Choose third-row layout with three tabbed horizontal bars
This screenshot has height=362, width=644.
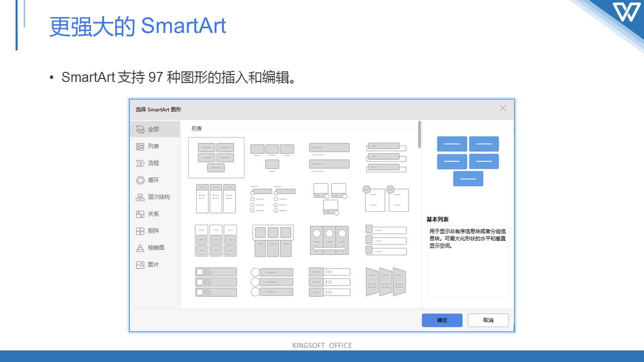point(386,240)
